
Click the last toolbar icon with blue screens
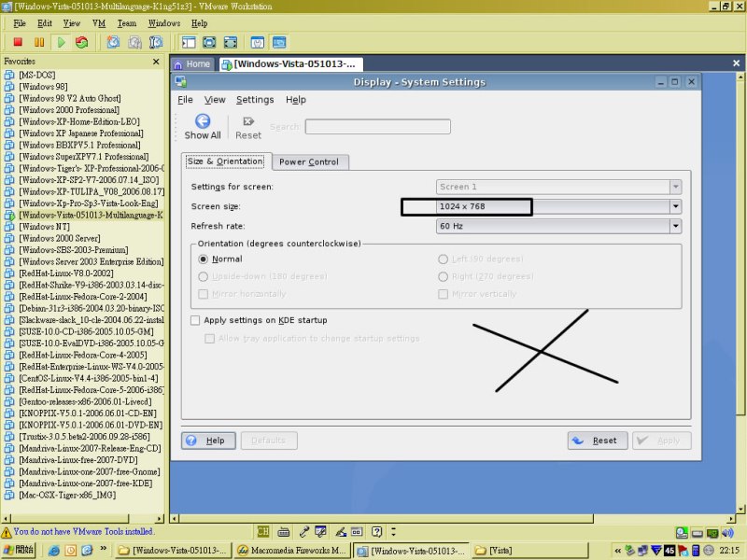click(x=279, y=42)
